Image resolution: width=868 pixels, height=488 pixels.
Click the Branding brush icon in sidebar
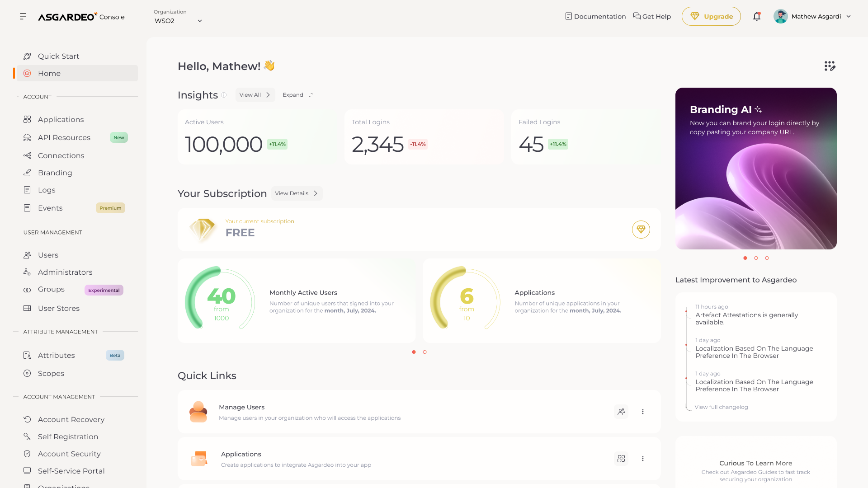27,173
